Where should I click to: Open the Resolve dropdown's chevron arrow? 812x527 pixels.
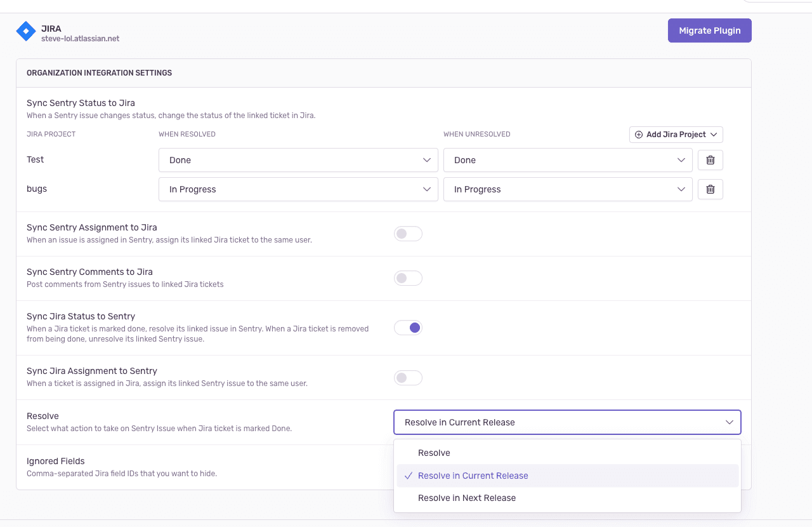[x=729, y=422]
